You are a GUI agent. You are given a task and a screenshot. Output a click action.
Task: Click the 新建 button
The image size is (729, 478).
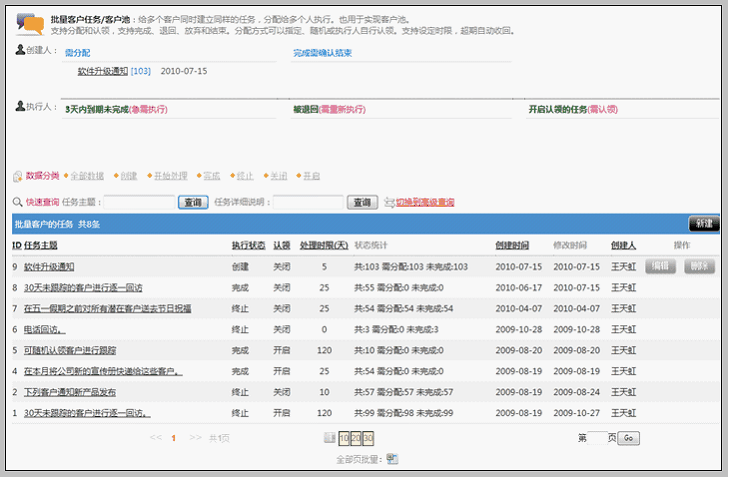[703, 224]
